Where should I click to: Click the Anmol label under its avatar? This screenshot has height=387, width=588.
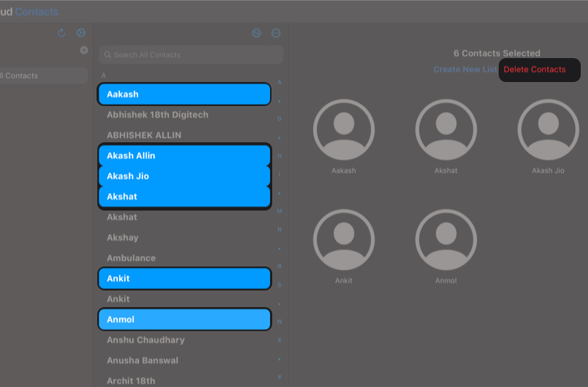[446, 280]
